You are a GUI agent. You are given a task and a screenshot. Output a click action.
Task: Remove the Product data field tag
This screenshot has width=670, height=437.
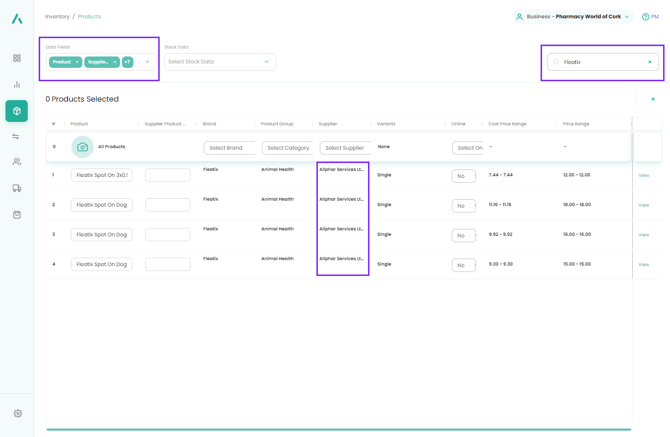(77, 62)
